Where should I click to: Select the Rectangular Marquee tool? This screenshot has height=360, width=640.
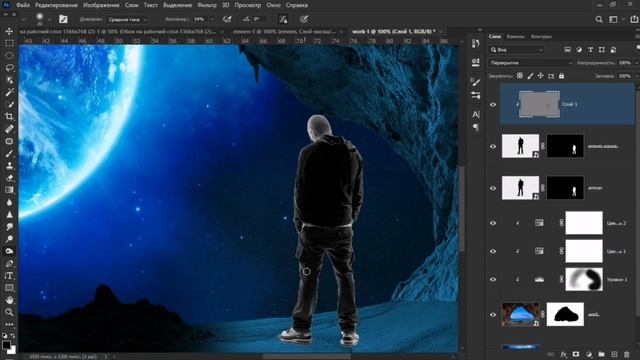tap(9, 43)
